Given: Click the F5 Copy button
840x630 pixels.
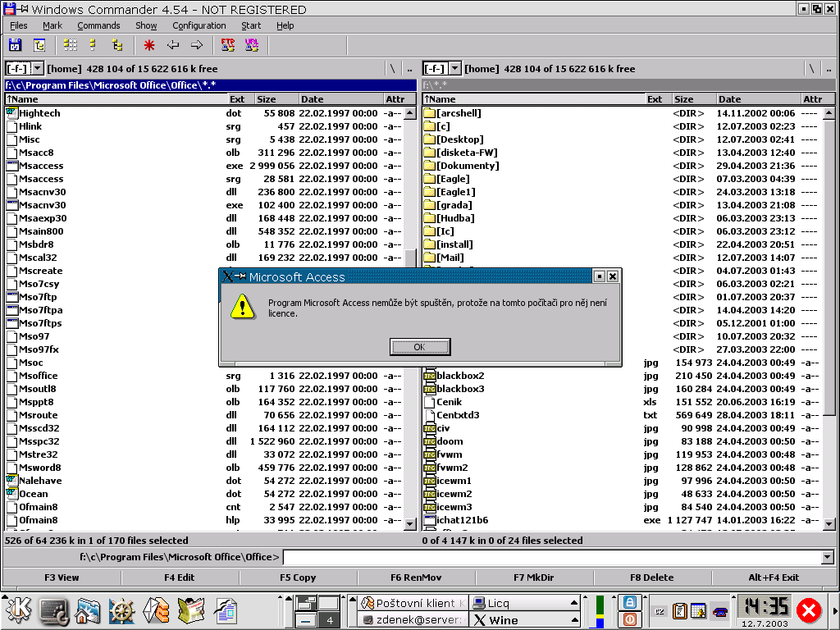Looking at the screenshot, I should click(x=298, y=577).
